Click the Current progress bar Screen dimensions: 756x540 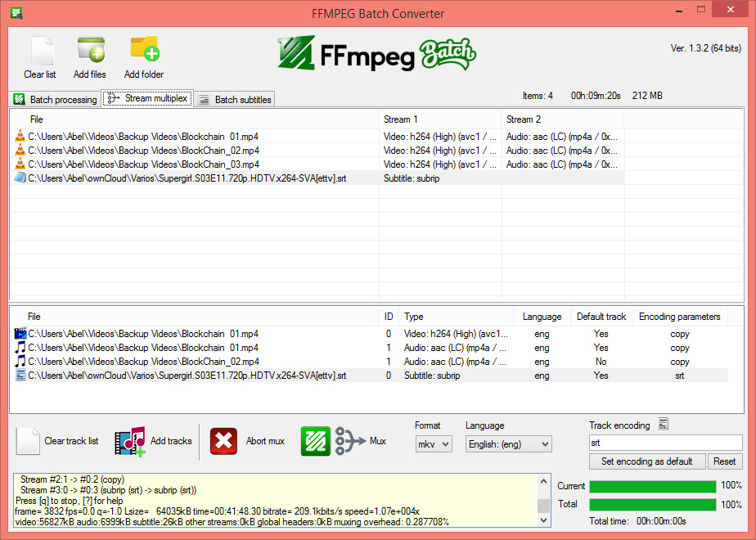point(653,487)
